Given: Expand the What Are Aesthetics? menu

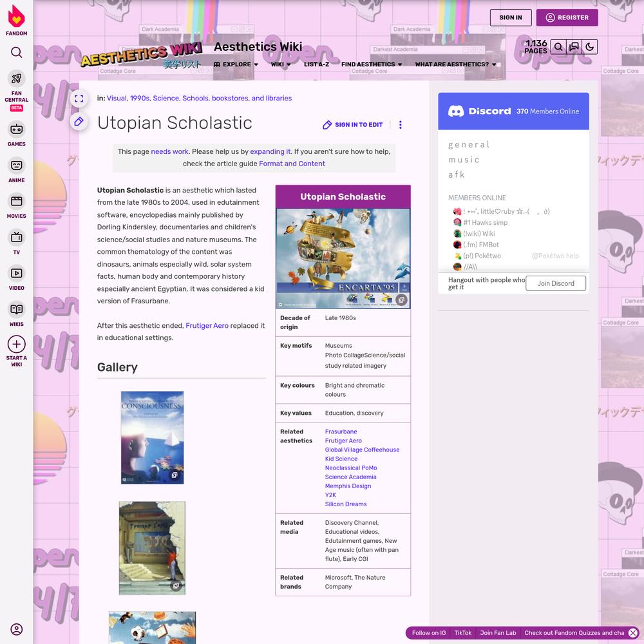Looking at the screenshot, I should (456, 64).
